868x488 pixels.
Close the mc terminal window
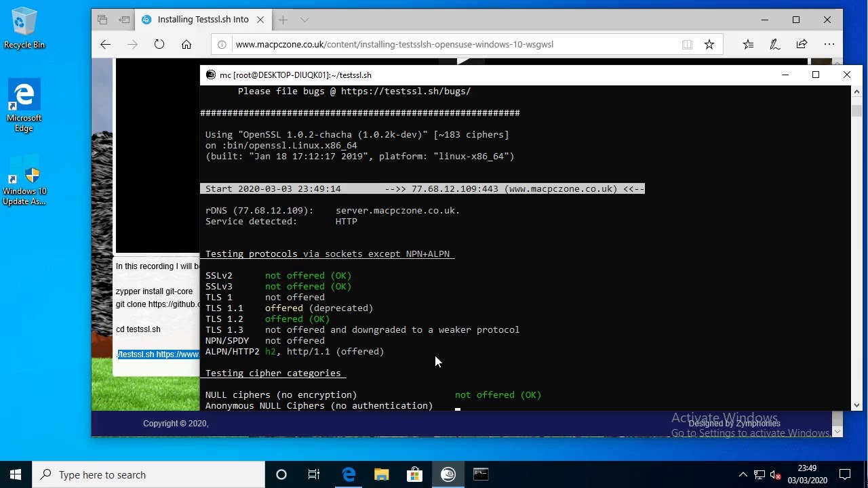click(x=846, y=75)
